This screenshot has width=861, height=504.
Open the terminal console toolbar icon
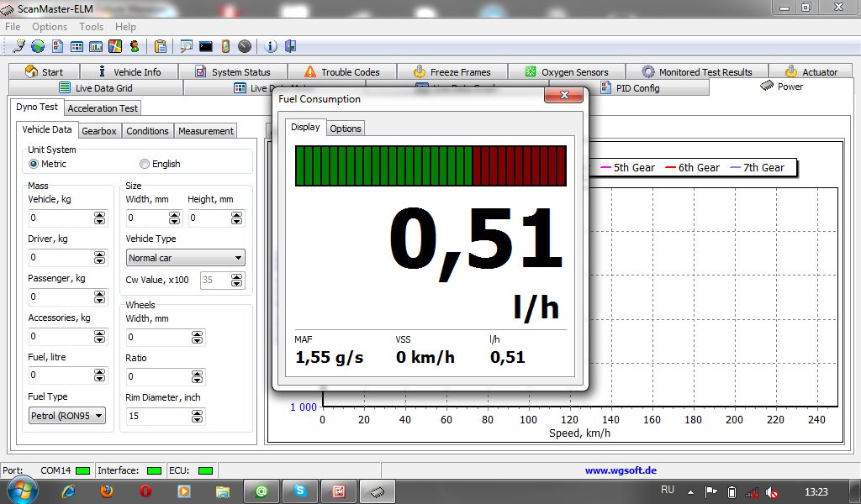(205, 46)
